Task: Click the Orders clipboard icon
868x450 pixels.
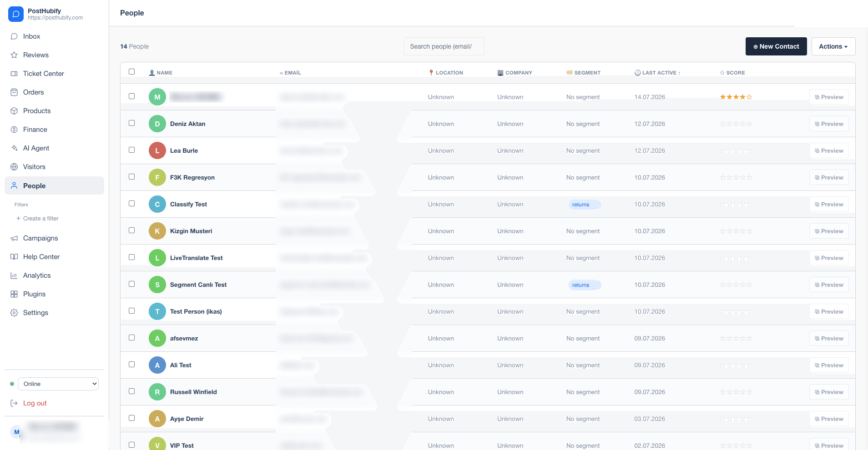Action: coord(14,92)
